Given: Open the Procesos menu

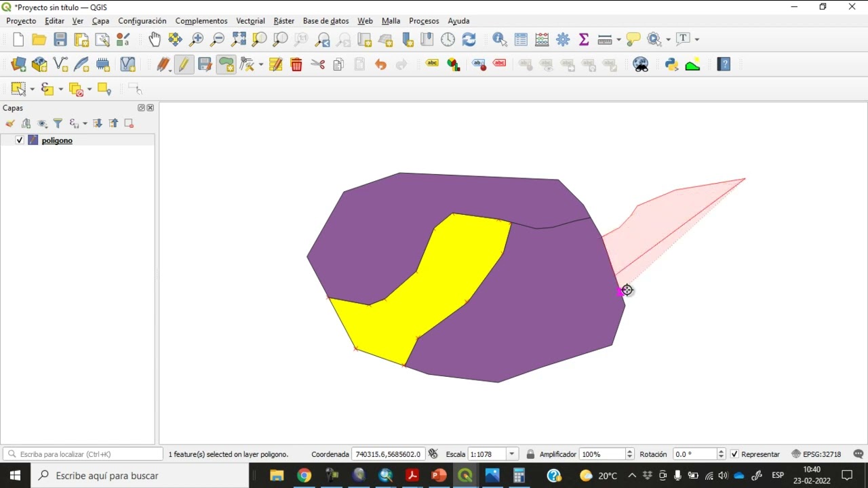Looking at the screenshot, I should pyautogui.click(x=424, y=21).
